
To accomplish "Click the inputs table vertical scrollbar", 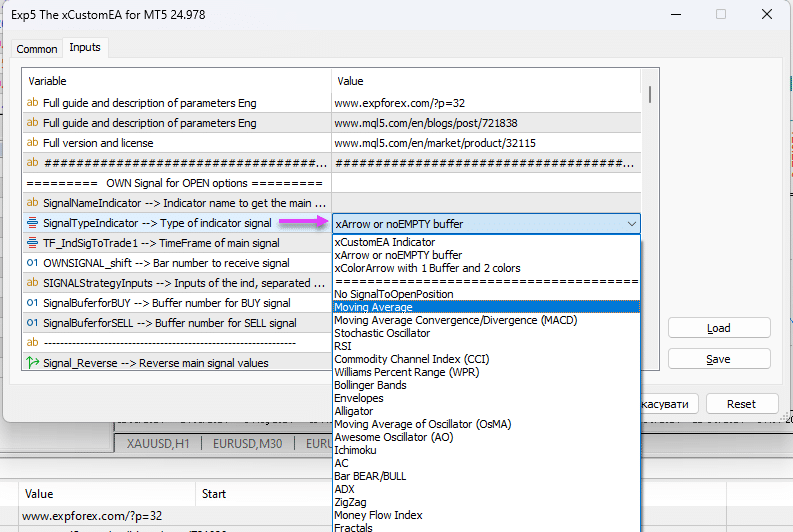I will click(x=650, y=94).
